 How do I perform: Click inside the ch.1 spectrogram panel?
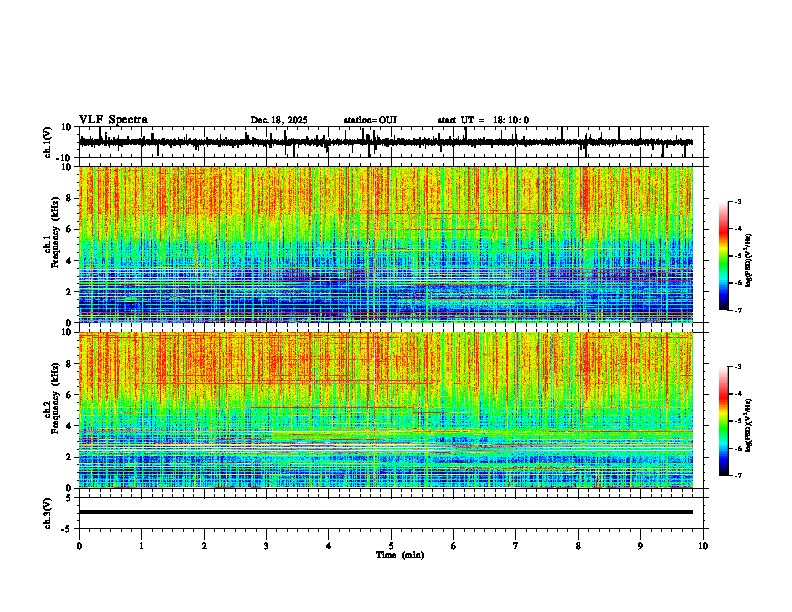pos(386,244)
